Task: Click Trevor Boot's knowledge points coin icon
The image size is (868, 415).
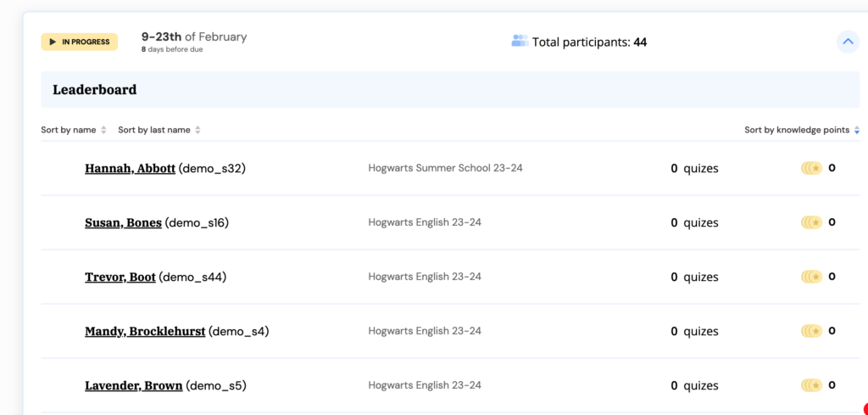Action: [811, 277]
